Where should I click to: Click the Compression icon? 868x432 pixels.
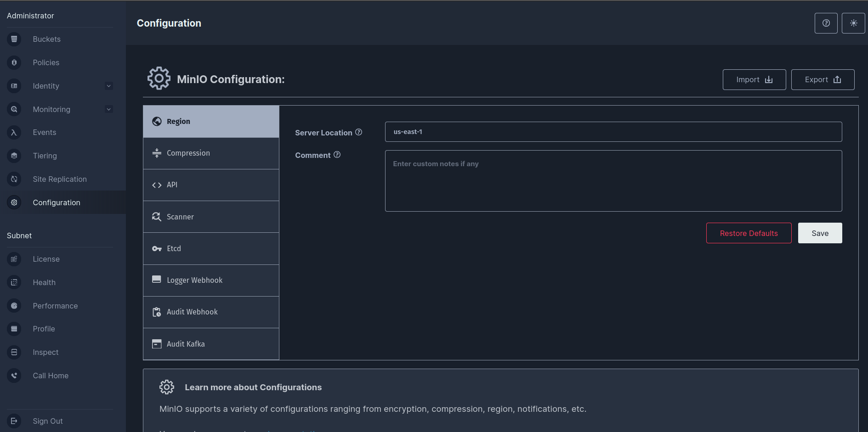(157, 153)
